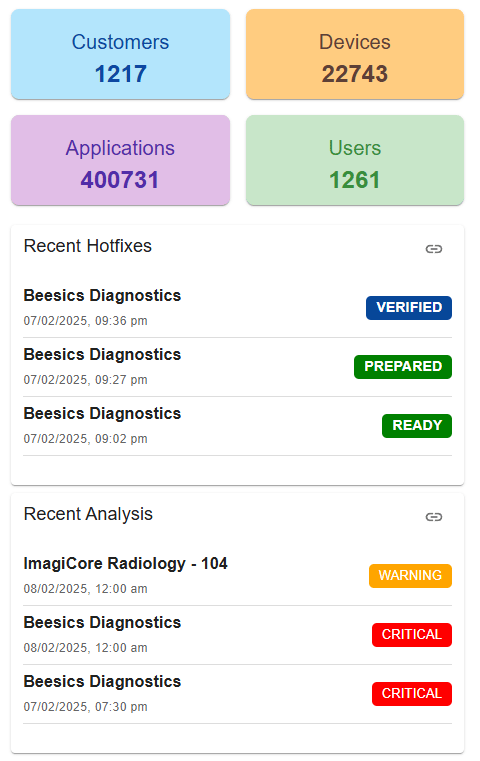480x761 pixels.
Task: Open ImagiCore Radiology - 104 analysis
Action: pyautogui.click(x=237, y=576)
